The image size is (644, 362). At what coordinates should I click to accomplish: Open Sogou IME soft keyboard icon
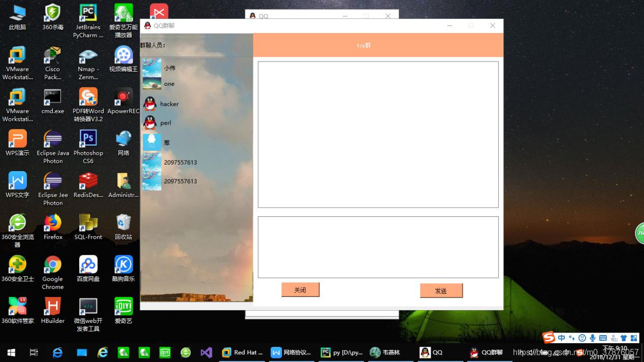[603, 338]
